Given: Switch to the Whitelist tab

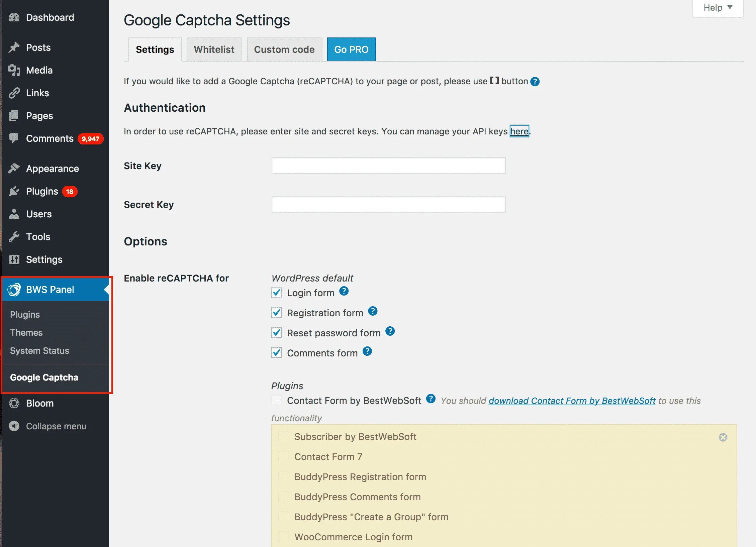Looking at the screenshot, I should point(214,49).
